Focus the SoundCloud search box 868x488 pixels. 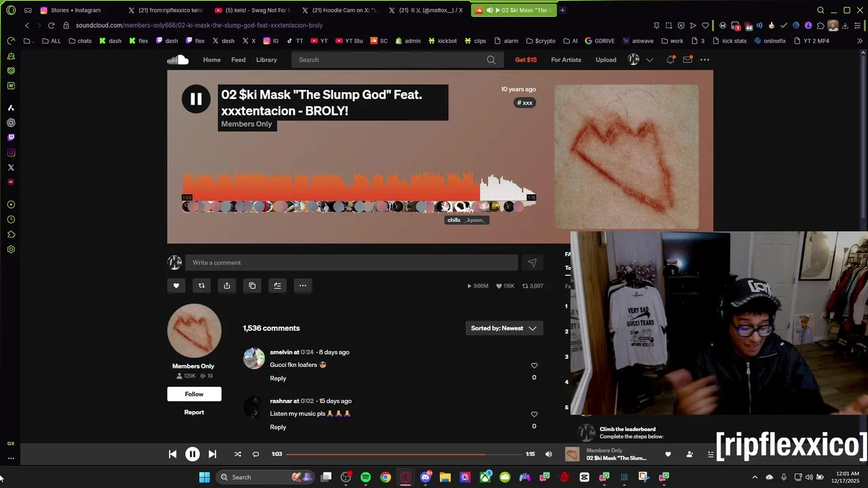click(x=397, y=60)
